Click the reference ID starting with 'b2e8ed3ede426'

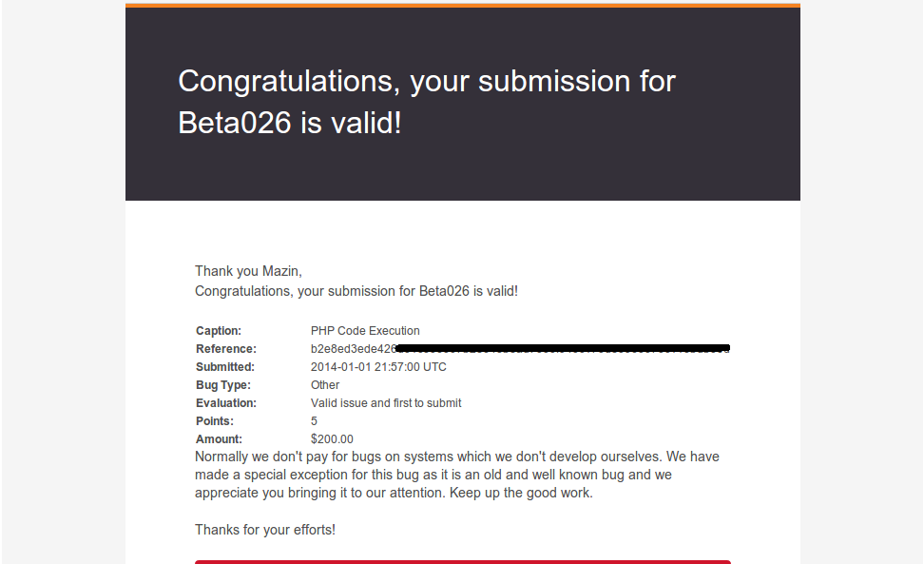click(x=354, y=349)
